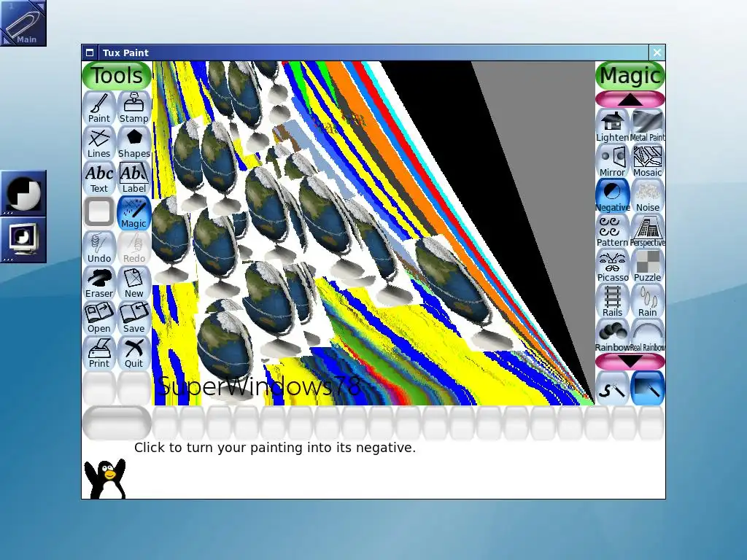Select the Picasso magic effect

click(x=613, y=266)
